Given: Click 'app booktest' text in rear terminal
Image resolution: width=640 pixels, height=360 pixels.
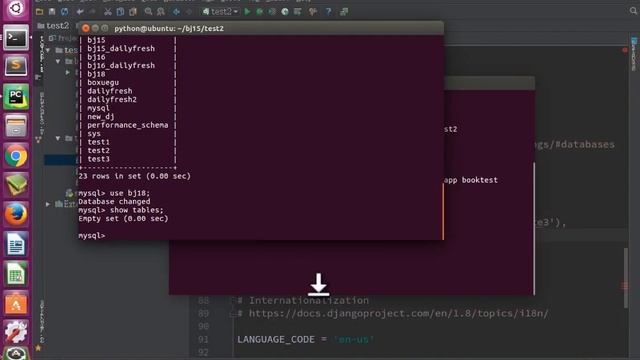Looking at the screenshot, I should click(x=471, y=180).
